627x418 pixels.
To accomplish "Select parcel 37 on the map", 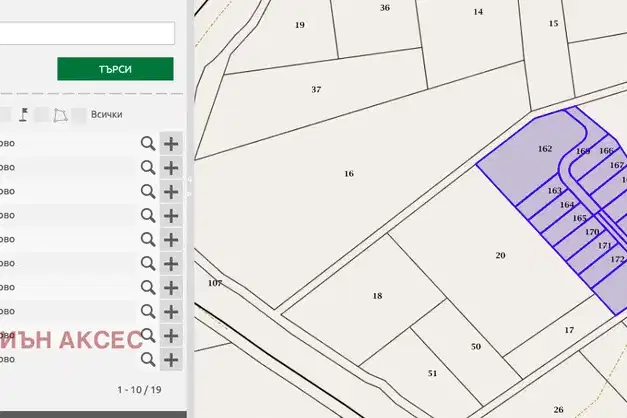I will pos(316,89).
